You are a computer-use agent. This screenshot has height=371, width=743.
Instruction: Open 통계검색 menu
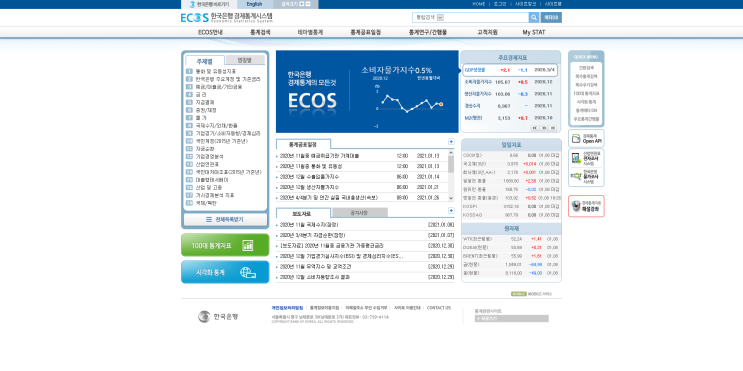point(260,33)
